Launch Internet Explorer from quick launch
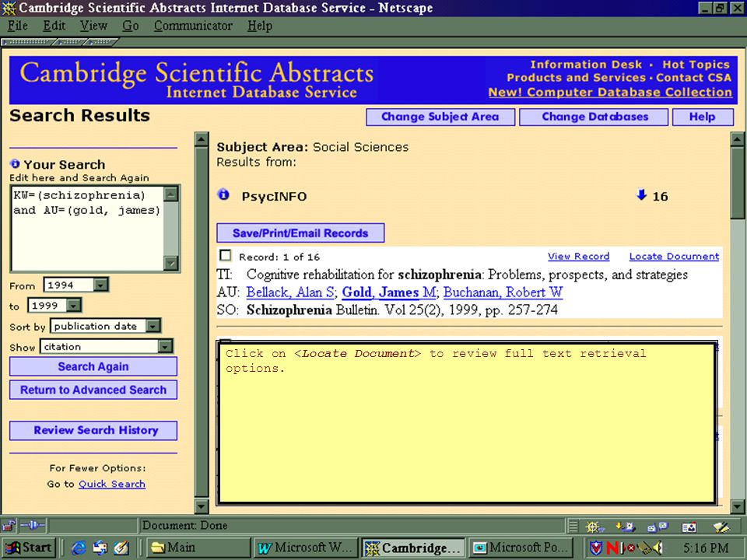Image resolution: width=747 pixels, height=560 pixels. click(78, 548)
